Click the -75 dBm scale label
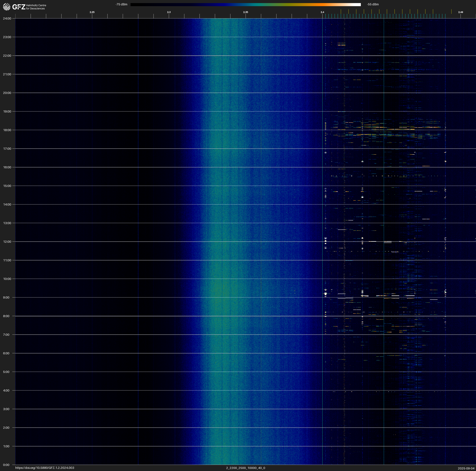The width and height of the screenshot is (476, 471). coord(121,4)
